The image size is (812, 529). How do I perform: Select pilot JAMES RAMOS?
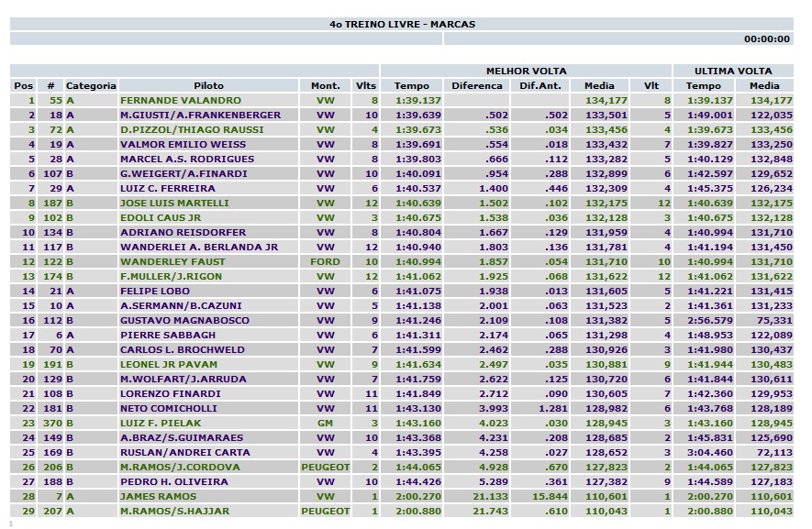point(158,496)
